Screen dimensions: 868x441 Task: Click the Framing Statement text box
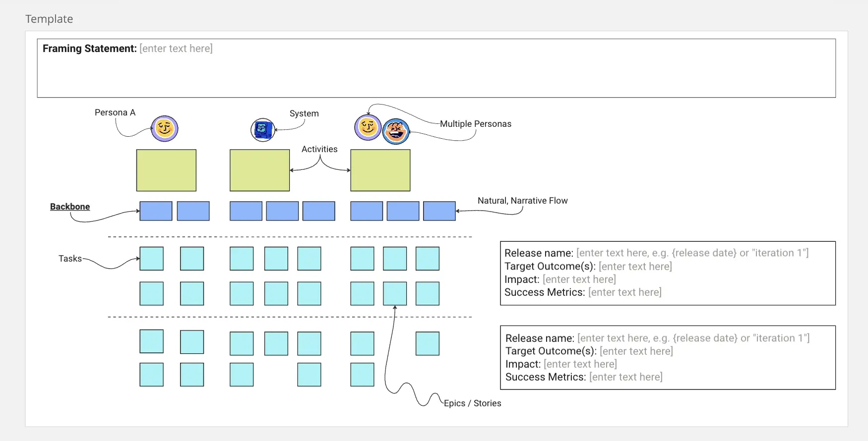pyautogui.click(x=436, y=68)
